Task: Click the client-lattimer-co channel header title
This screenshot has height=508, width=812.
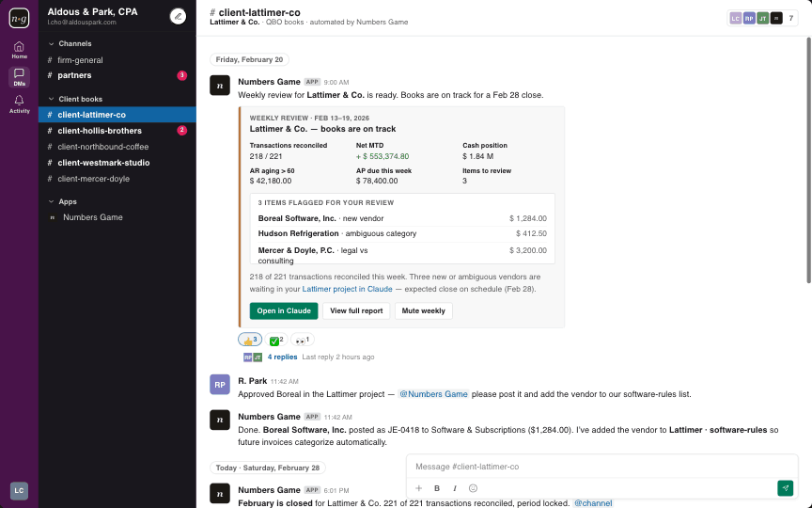Action: 255,12
